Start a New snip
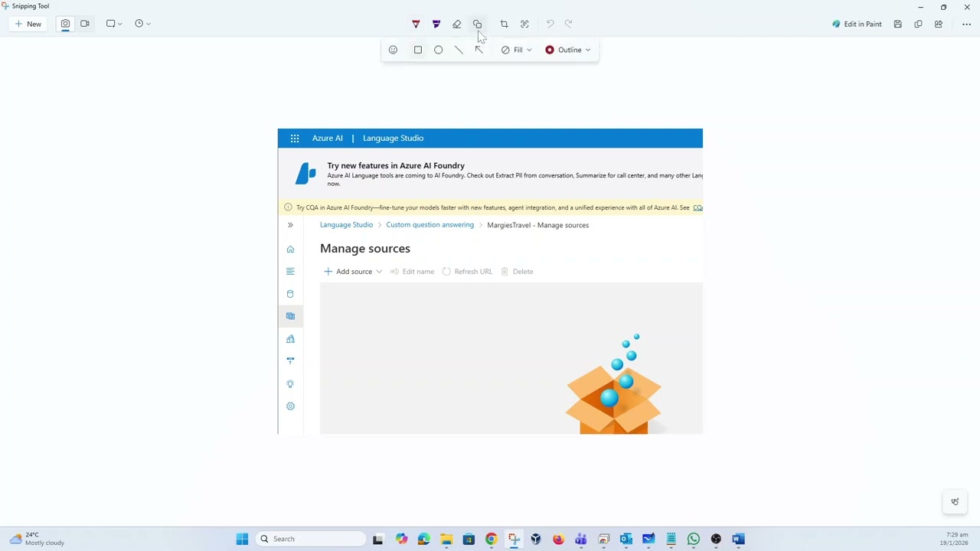The image size is (980, 551). click(28, 24)
